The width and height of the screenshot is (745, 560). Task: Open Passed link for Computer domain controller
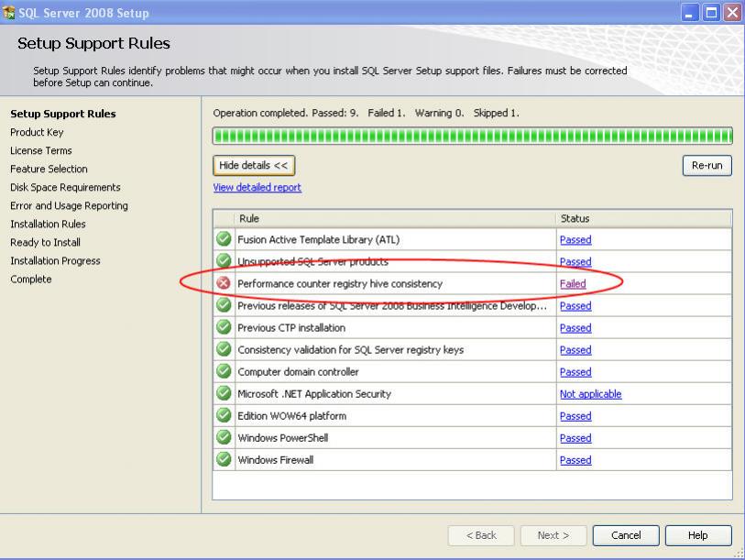point(575,372)
